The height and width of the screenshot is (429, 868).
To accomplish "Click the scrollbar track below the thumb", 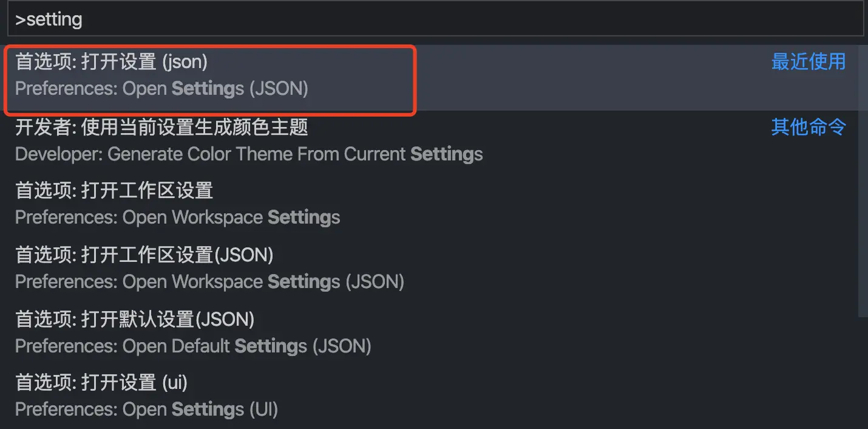I will [863, 371].
